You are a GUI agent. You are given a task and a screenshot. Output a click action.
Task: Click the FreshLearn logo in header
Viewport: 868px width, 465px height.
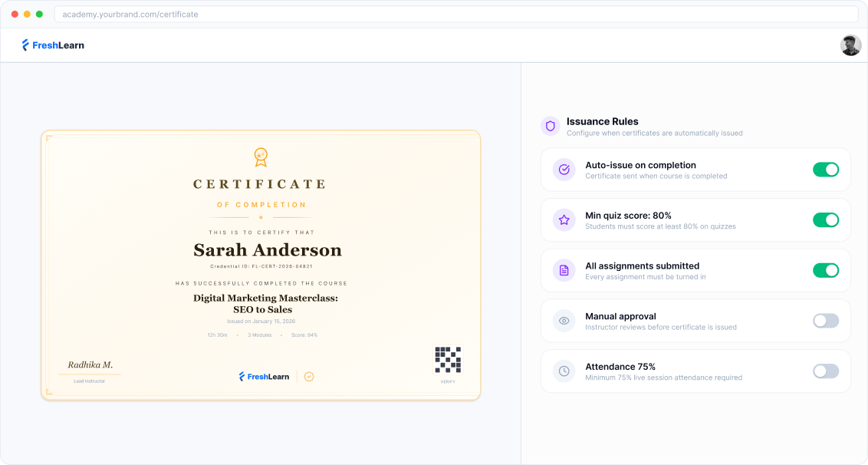tap(53, 45)
